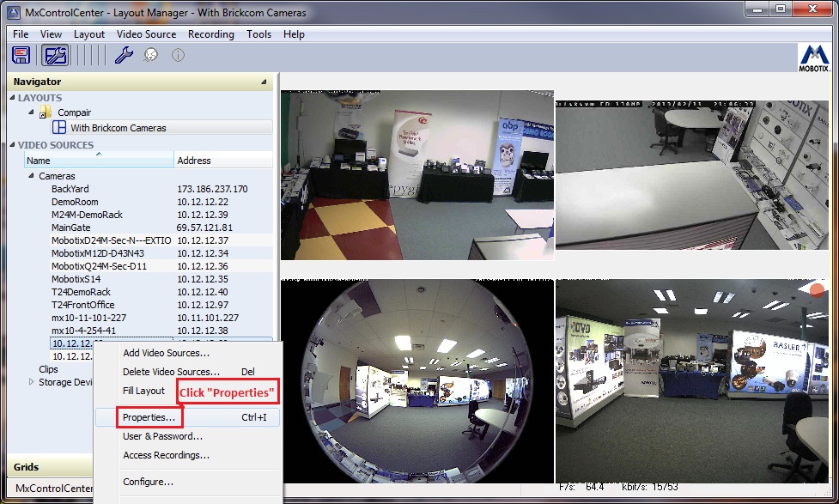
Task: Click address 10.12.12.97
Action: [203, 305]
